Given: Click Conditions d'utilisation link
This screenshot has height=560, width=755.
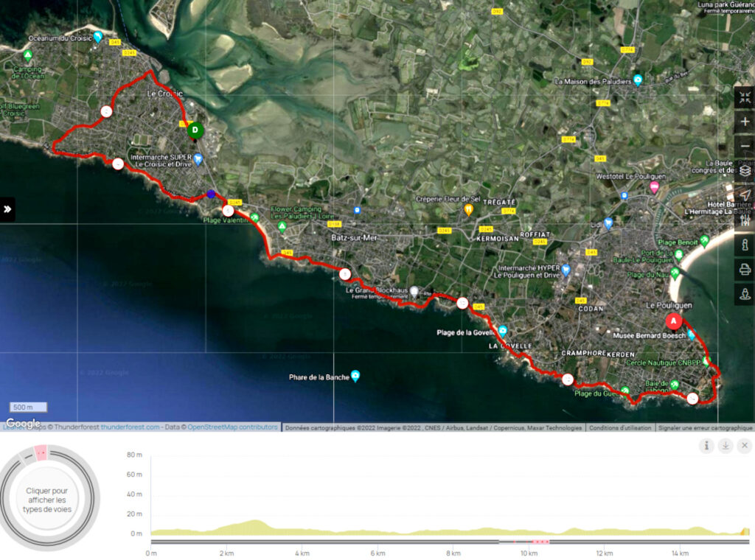Looking at the screenshot, I should point(619,427).
